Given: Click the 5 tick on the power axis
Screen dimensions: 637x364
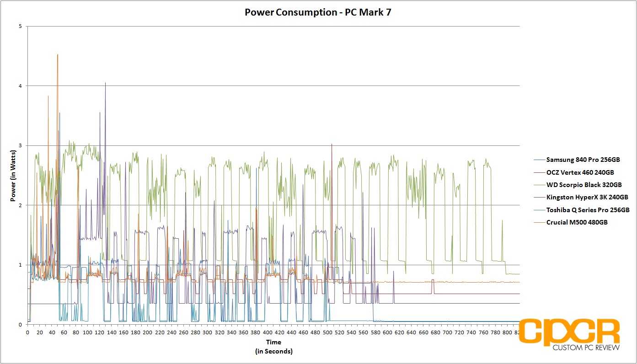Looking at the screenshot, I should click(21, 27).
